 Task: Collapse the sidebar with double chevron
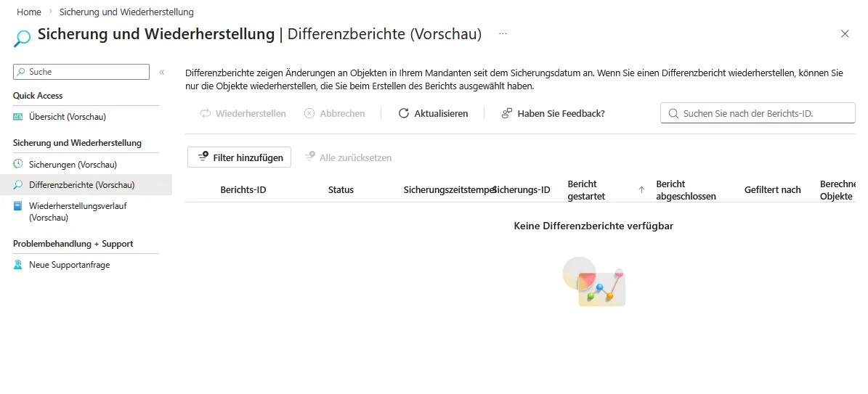[x=162, y=72]
